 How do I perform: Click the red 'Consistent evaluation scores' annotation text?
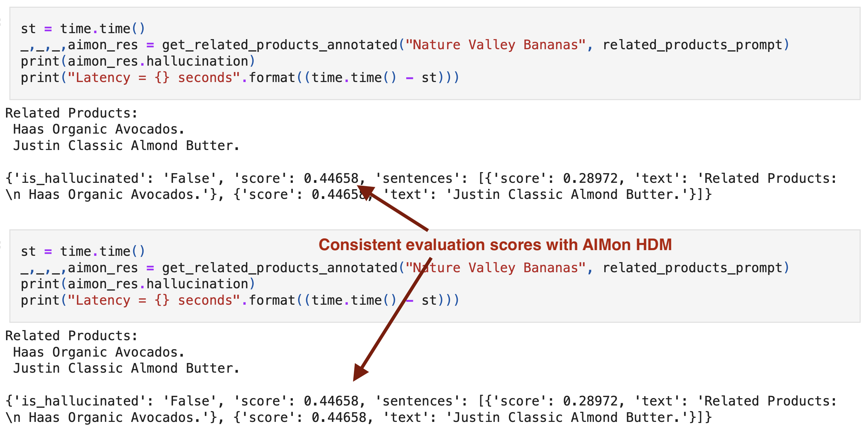click(x=495, y=245)
